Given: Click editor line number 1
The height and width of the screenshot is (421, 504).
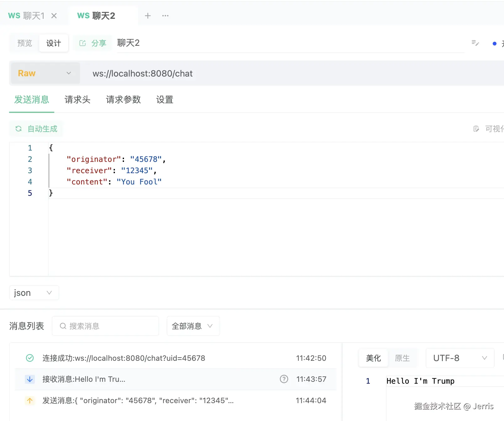Looking at the screenshot, I should (30, 148).
